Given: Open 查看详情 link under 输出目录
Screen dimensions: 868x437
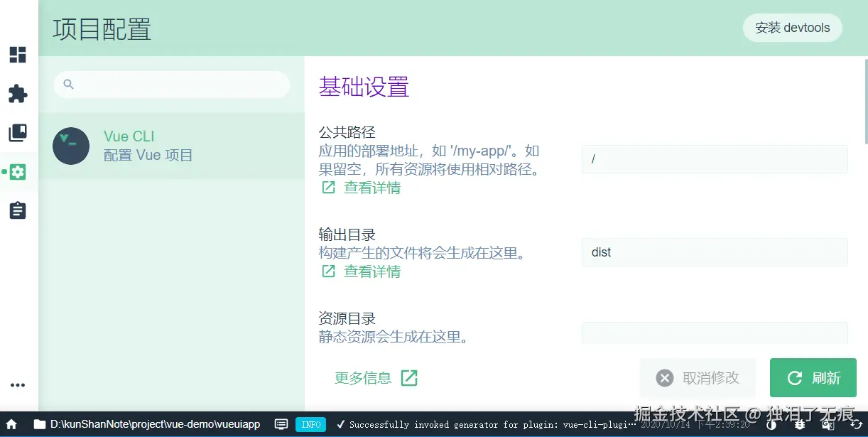Looking at the screenshot, I should point(361,271).
